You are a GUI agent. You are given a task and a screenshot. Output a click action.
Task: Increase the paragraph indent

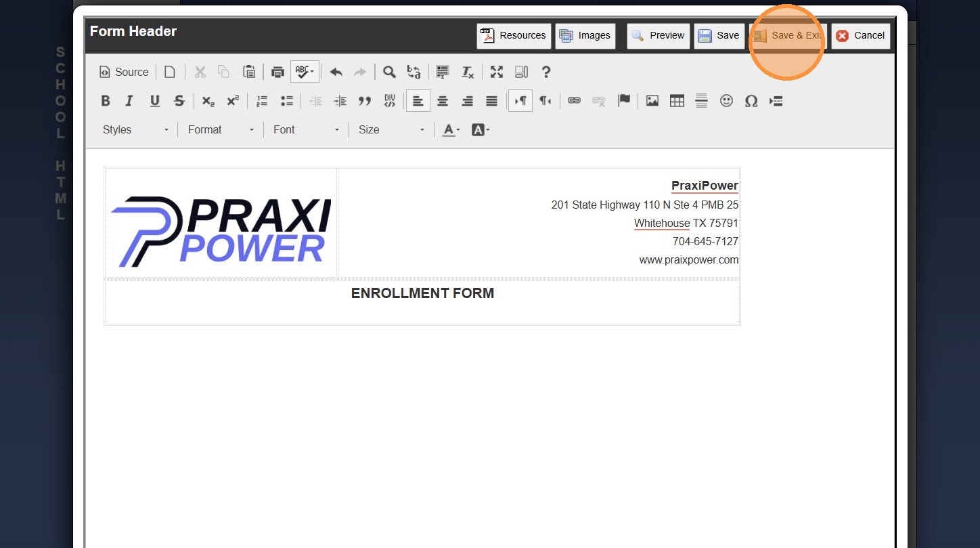point(340,101)
